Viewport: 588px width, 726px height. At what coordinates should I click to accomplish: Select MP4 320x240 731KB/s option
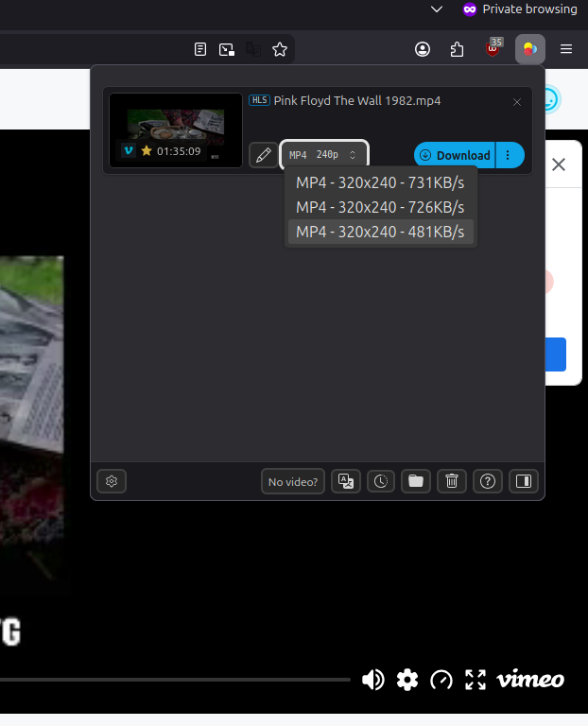pos(380,182)
